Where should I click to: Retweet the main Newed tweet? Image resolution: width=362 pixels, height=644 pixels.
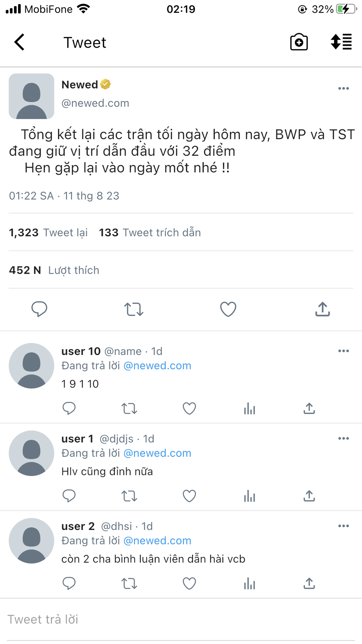click(134, 309)
